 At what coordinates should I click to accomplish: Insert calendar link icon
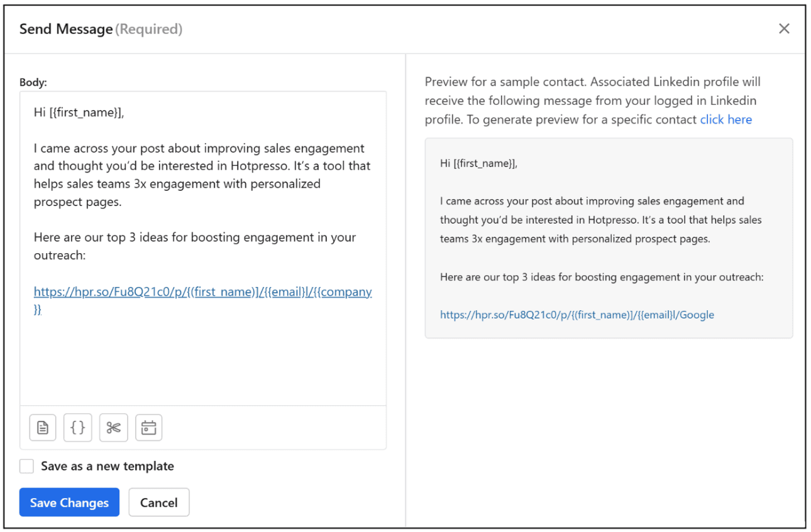pyautogui.click(x=148, y=428)
